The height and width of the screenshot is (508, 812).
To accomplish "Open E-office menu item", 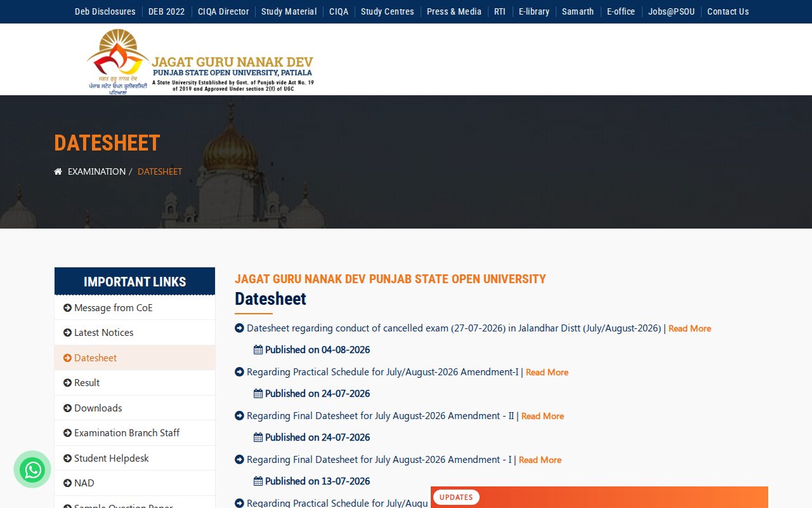I will 621,11.
